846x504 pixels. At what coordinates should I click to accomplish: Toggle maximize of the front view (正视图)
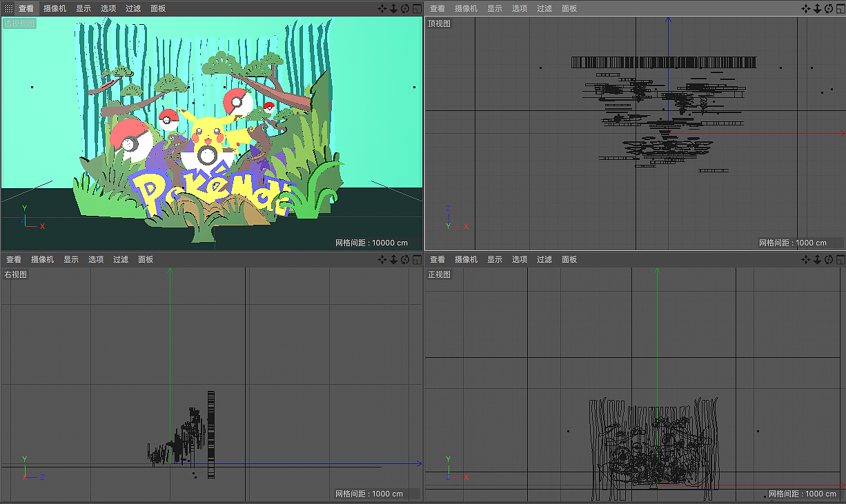[840, 259]
